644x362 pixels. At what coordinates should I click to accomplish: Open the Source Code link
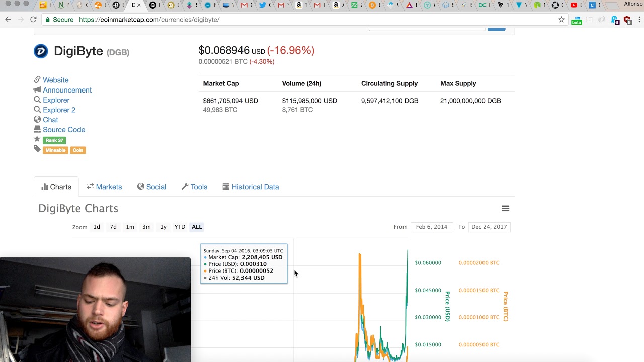click(64, 130)
